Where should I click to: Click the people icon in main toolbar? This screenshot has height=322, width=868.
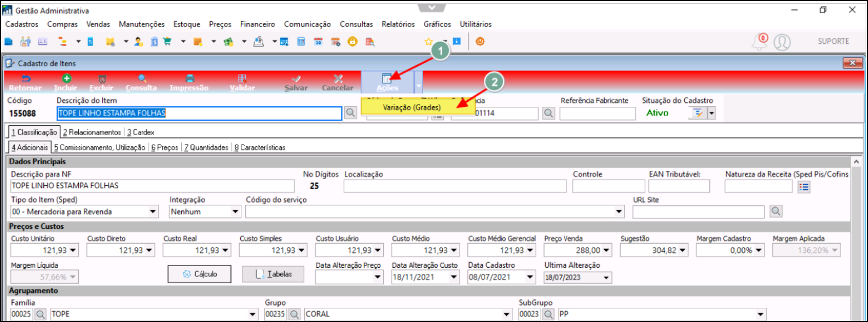point(25,41)
